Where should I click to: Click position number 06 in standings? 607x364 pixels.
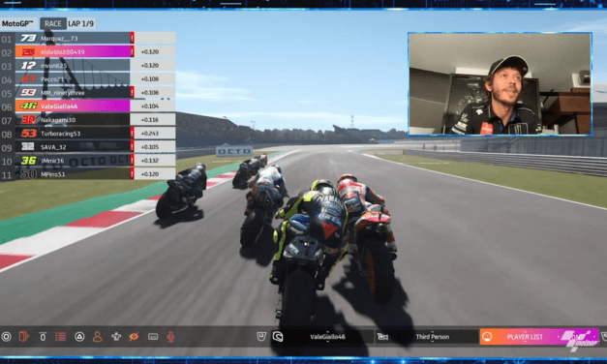pos(7,106)
